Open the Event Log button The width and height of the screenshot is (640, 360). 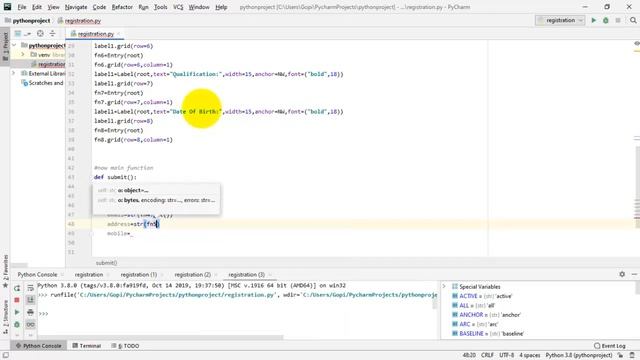[x=609, y=346]
